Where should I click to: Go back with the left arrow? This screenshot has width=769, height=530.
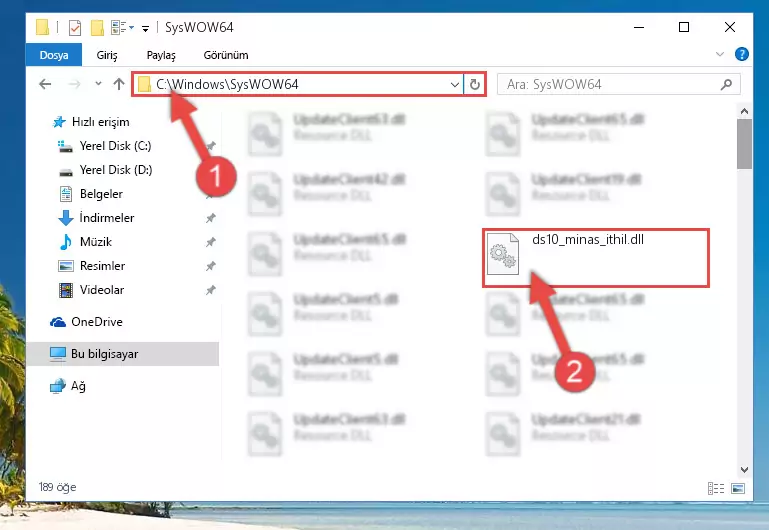click(x=45, y=84)
